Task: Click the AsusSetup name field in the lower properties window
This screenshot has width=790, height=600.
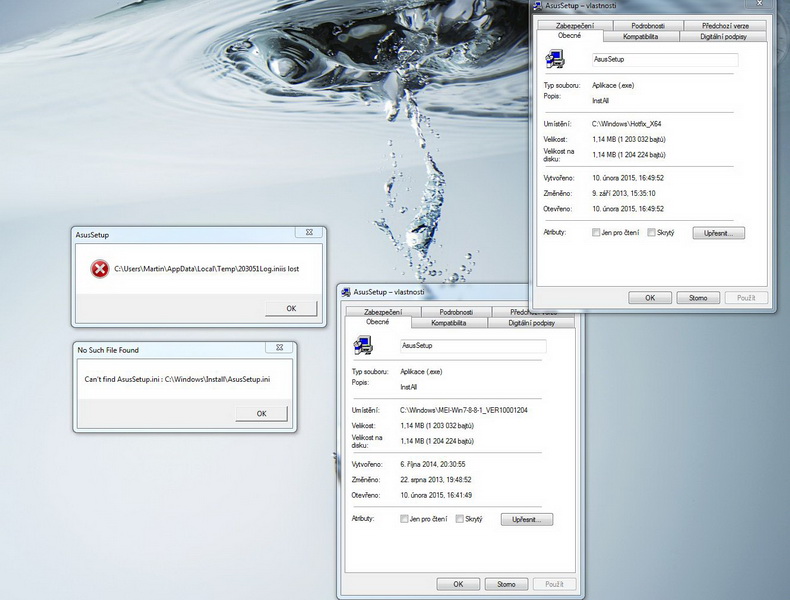Action: tap(473, 346)
